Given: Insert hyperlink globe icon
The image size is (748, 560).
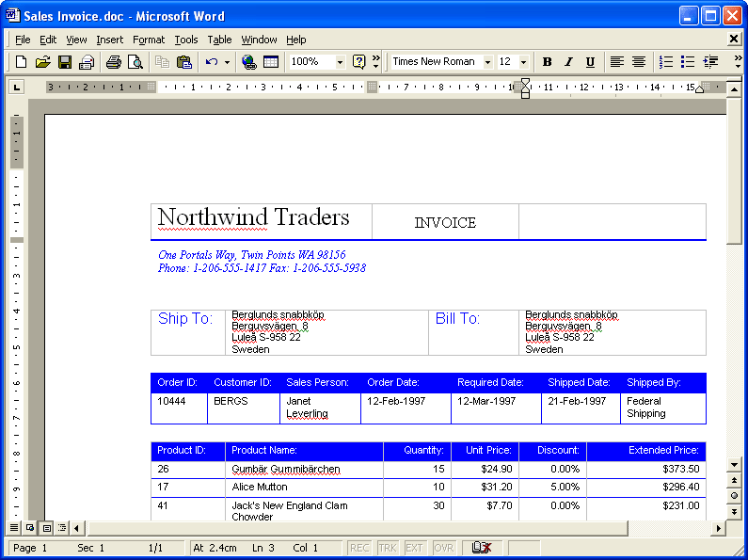Looking at the screenshot, I should coord(249,61).
